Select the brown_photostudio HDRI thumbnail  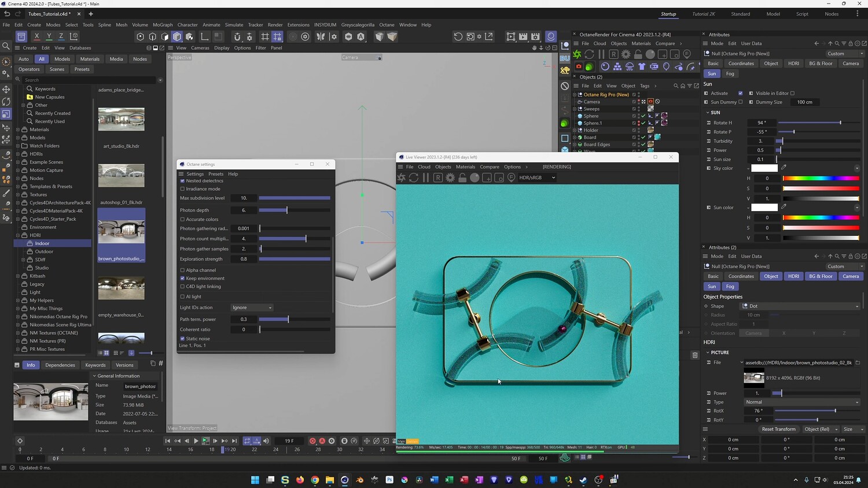point(121,236)
